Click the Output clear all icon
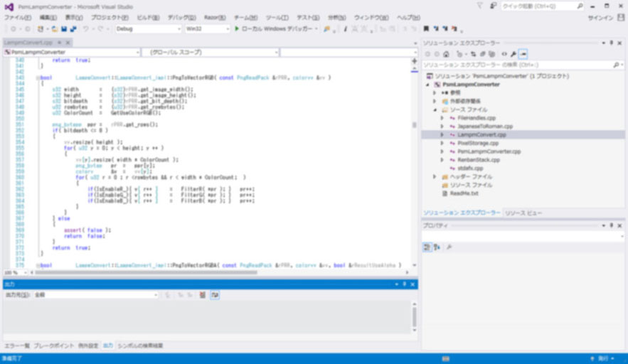Viewport: 628px width, 364px height. [203, 295]
